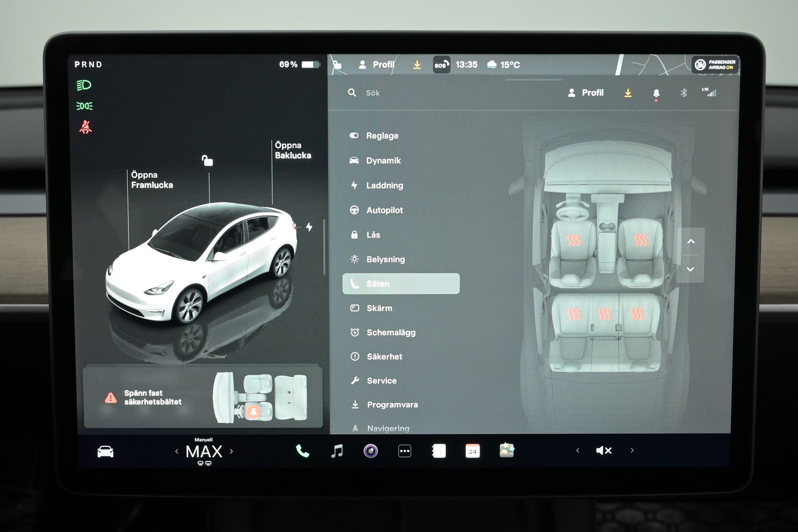Open the Phone app in the dock
798x532 pixels.
click(303, 451)
